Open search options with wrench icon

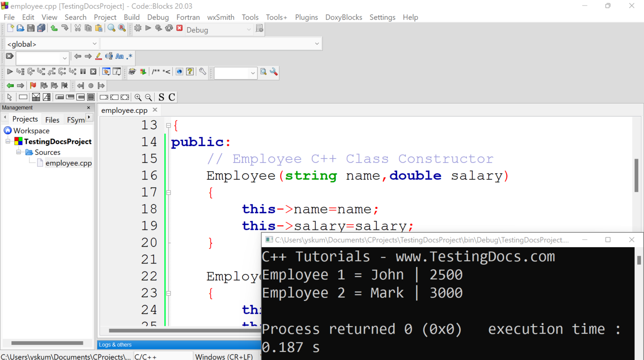pos(274,72)
